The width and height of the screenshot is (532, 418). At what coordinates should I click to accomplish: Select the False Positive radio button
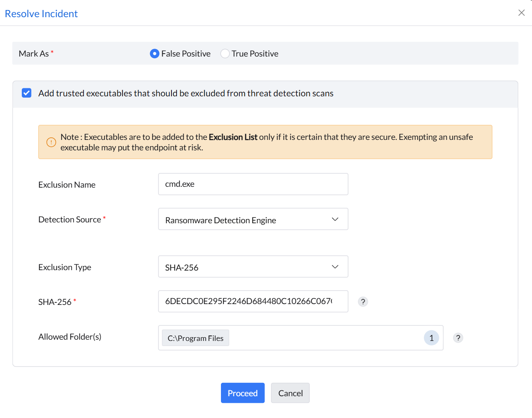click(x=154, y=54)
